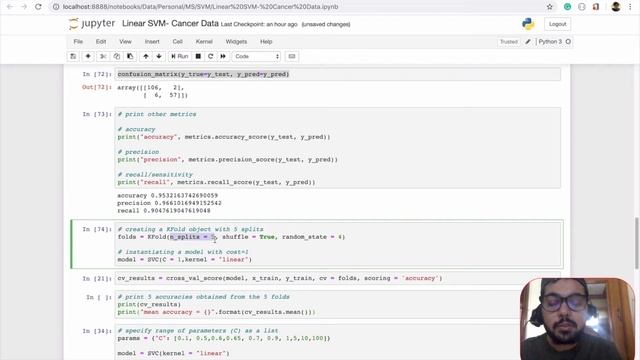Interrupt the kernel with the stop icon
The image size is (640, 360).
[x=198, y=56]
